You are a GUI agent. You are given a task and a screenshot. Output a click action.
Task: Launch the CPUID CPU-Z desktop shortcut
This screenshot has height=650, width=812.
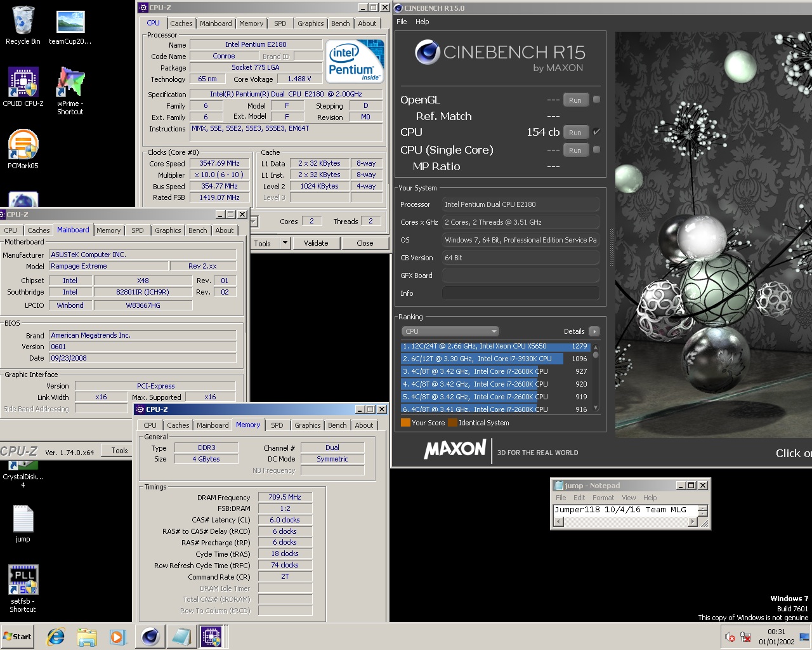pos(23,86)
